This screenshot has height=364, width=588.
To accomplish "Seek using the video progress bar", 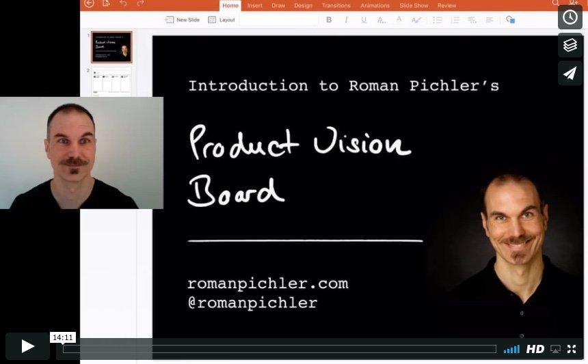I will click(x=280, y=349).
